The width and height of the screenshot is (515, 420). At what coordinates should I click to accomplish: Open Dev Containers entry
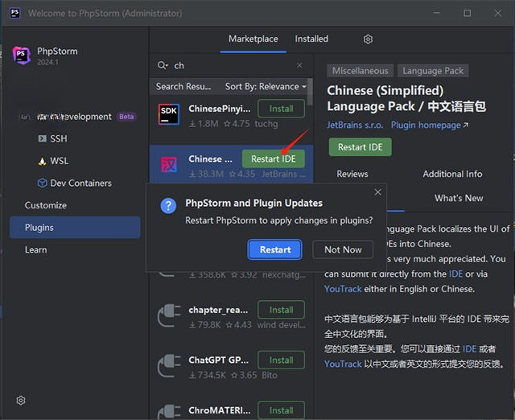pyautogui.click(x=80, y=183)
